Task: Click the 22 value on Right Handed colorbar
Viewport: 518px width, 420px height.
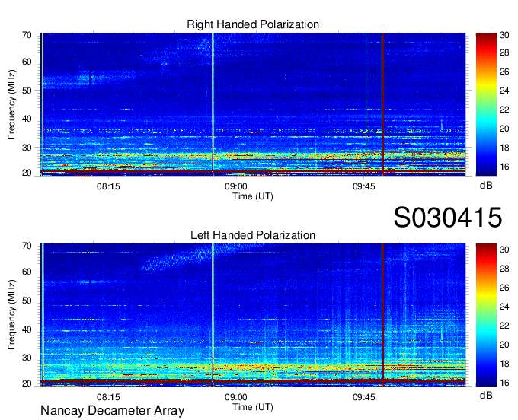Action: (x=504, y=110)
